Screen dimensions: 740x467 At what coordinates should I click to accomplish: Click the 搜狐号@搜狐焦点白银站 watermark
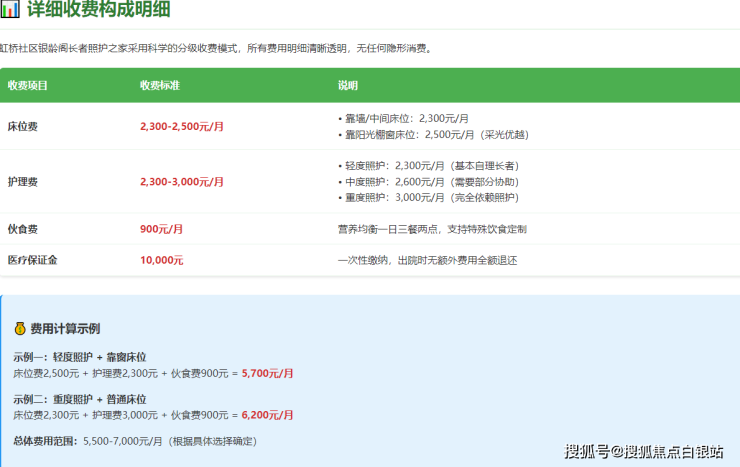point(644,452)
